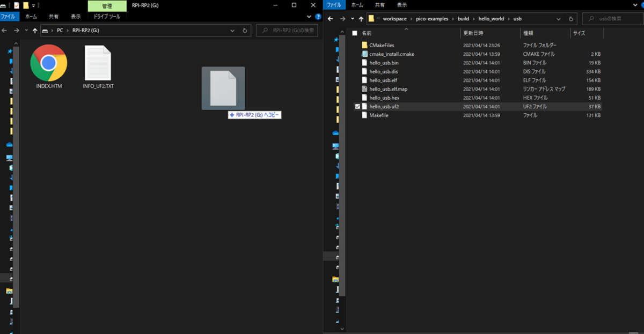644x334 pixels.
Task: Click build in breadcrumb path
Action: tap(463, 19)
